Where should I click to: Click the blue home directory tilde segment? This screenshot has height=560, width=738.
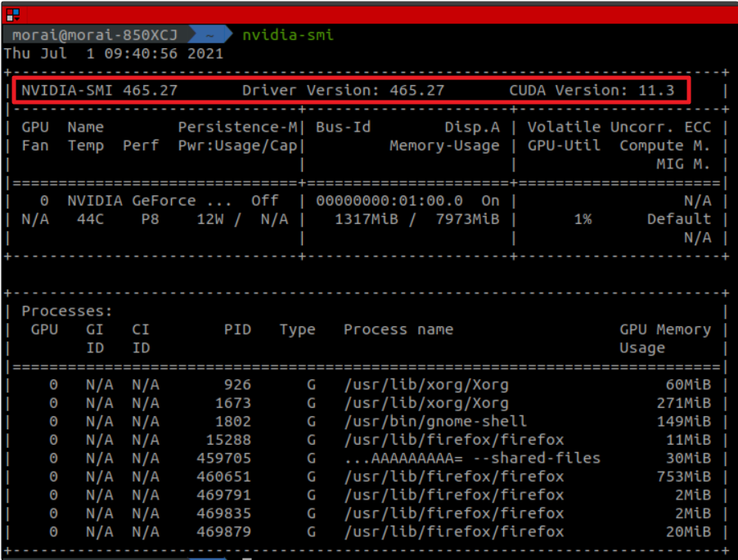click(x=210, y=35)
